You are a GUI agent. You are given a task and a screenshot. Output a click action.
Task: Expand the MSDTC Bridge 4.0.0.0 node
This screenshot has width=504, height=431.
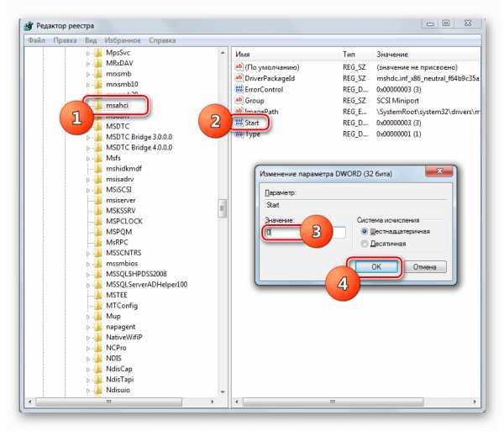(87, 148)
